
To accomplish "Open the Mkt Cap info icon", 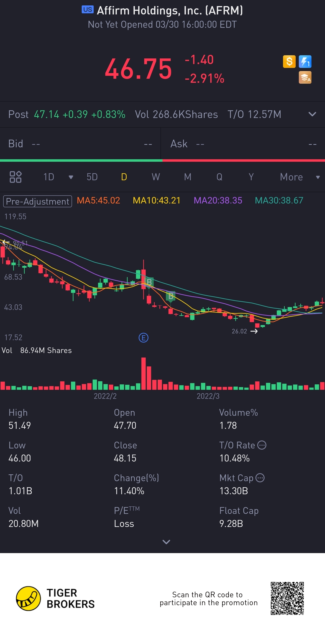I will pyautogui.click(x=260, y=478).
